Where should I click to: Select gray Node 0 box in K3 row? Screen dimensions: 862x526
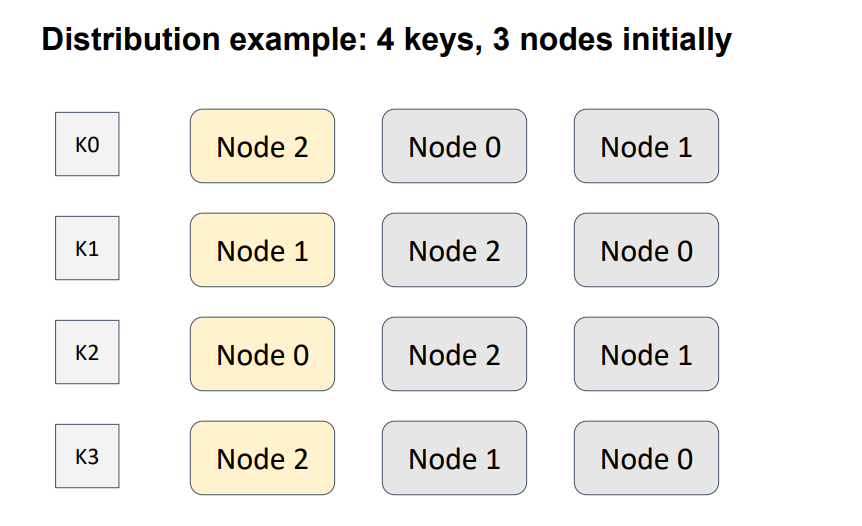(x=646, y=458)
